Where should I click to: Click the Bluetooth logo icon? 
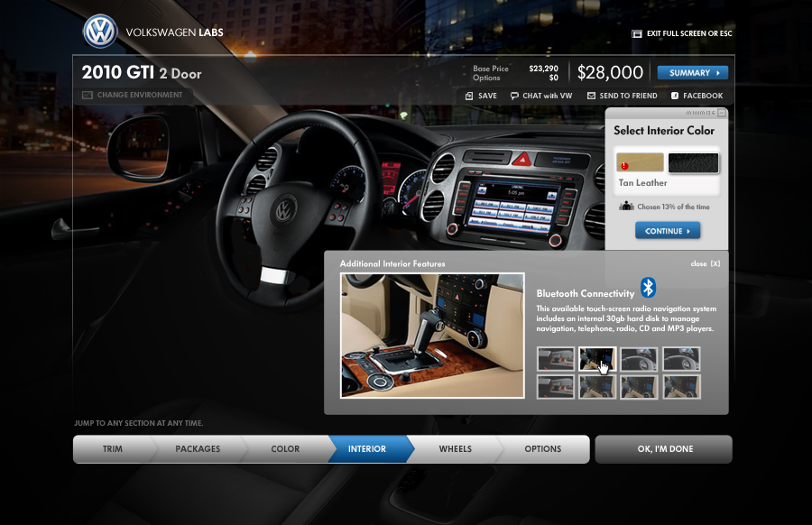click(648, 288)
